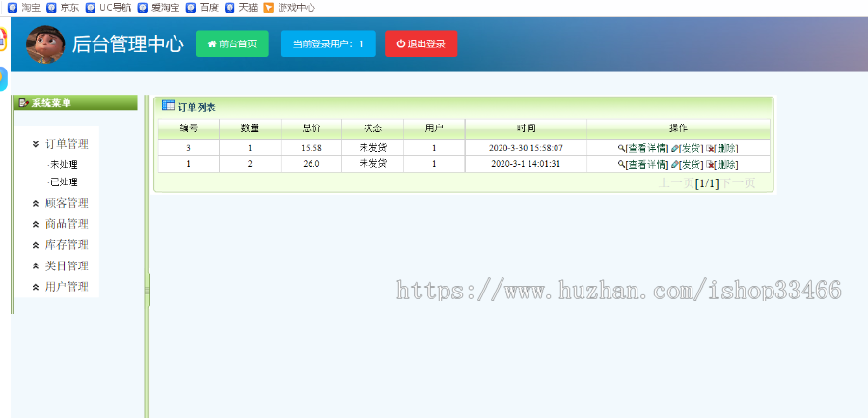The height and width of the screenshot is (418, 868).
Task: Open the 天猫 bookmark
Action: (241, 8)
